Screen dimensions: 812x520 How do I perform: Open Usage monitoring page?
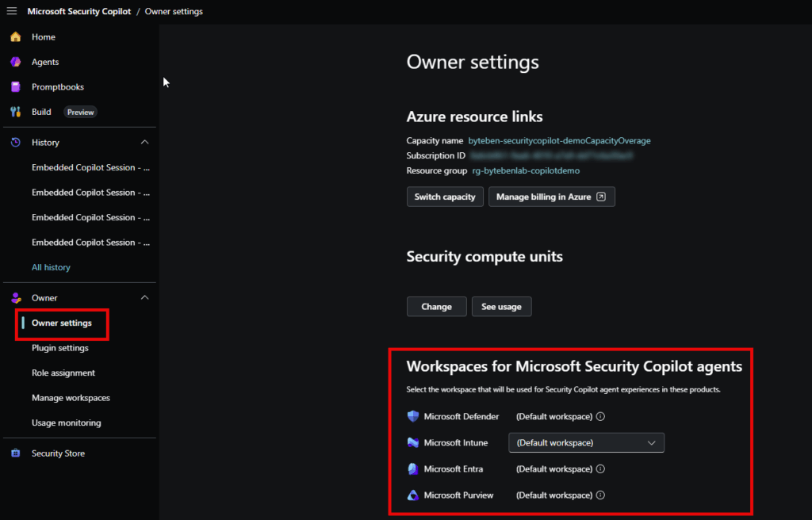(66, 422)
